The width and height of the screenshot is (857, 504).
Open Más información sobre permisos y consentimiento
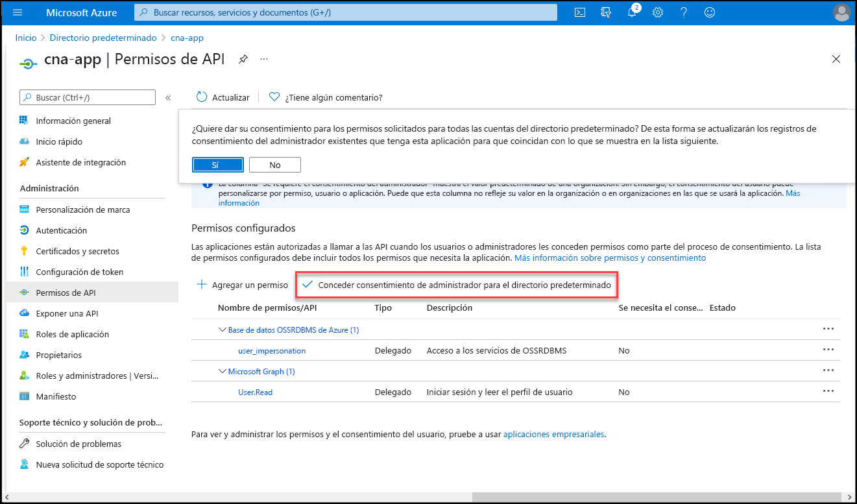click(x=610, y=258)
